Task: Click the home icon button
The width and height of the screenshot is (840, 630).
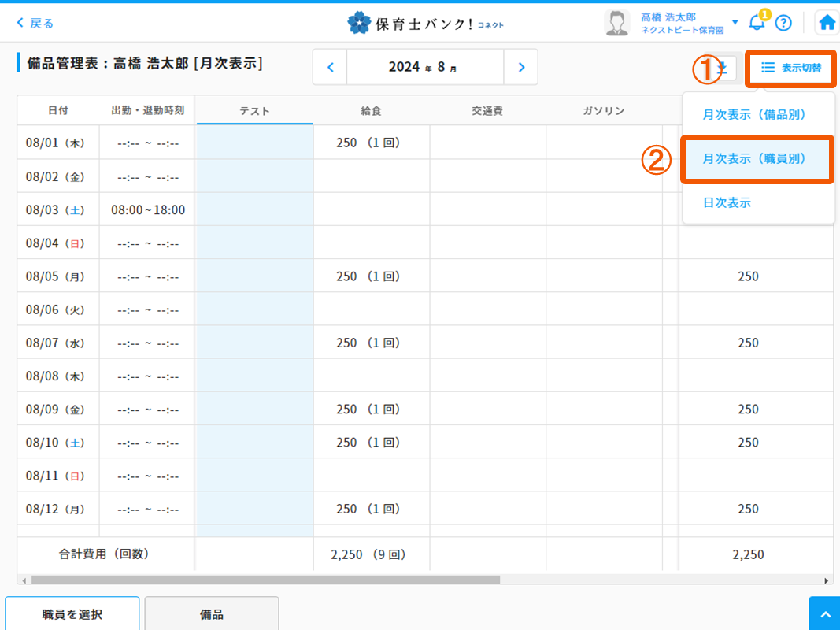Action: click(827, 23)
